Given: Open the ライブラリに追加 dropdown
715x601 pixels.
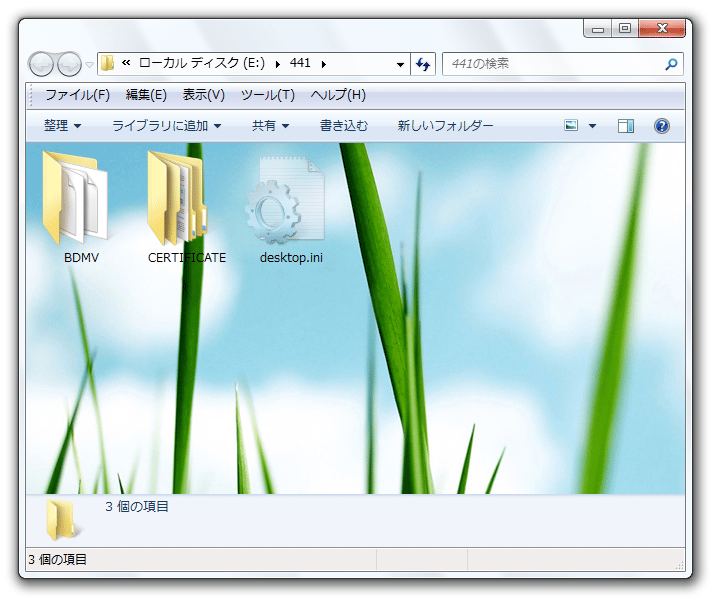Looking at the screenshot, I should point(166,125).
